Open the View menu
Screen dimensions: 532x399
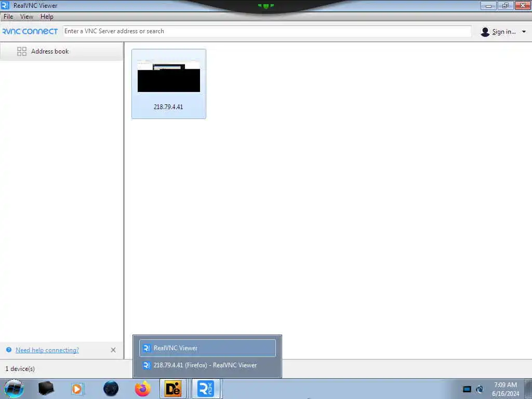tap(26, 17)
